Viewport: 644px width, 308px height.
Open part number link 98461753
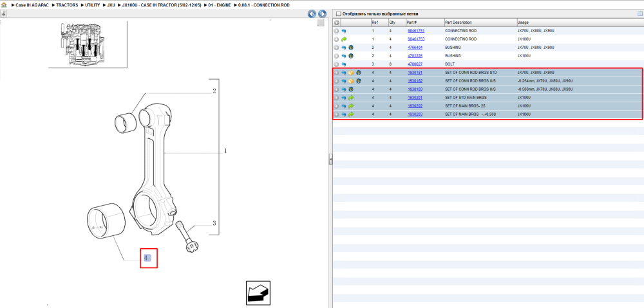[x=415, y=39]
